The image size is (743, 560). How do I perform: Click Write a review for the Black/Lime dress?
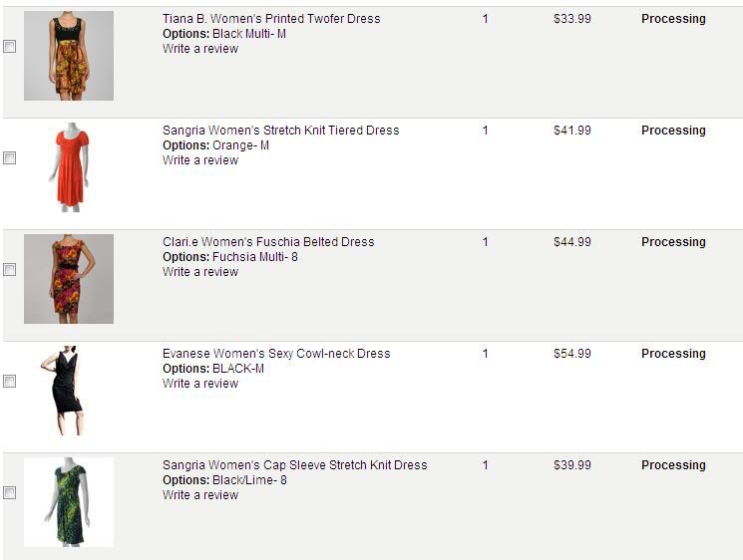coord(200,495)
